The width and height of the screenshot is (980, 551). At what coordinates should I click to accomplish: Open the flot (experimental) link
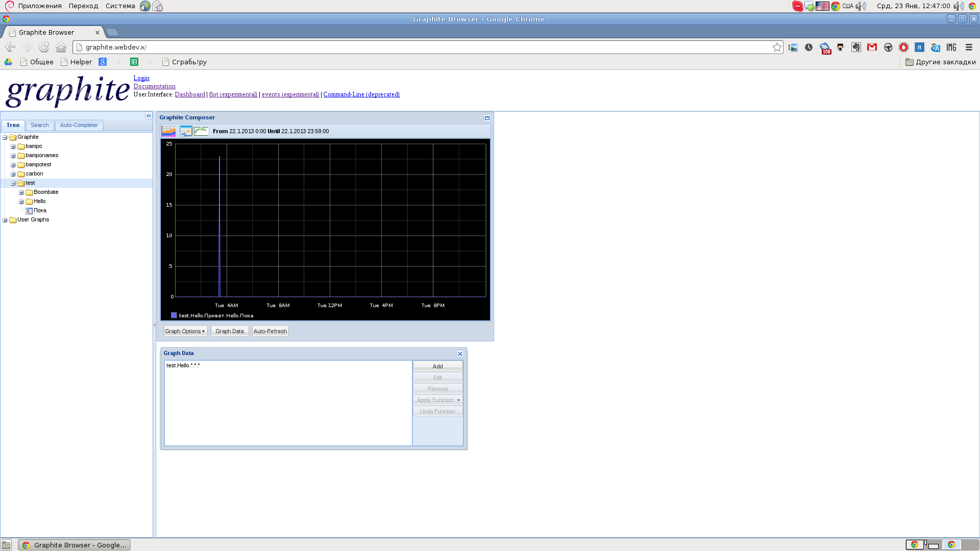(233, 94)
